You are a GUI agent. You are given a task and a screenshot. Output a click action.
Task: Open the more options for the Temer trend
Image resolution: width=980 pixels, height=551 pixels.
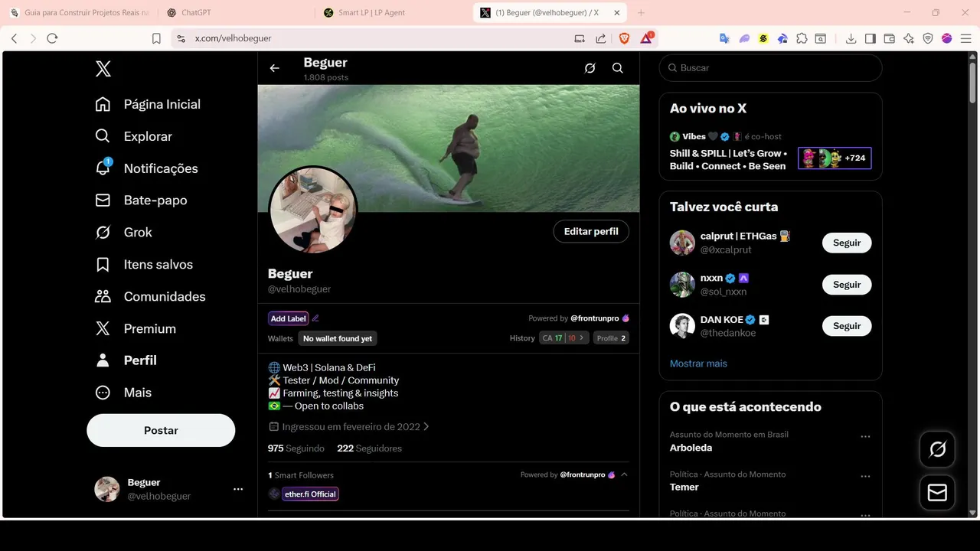865,476
